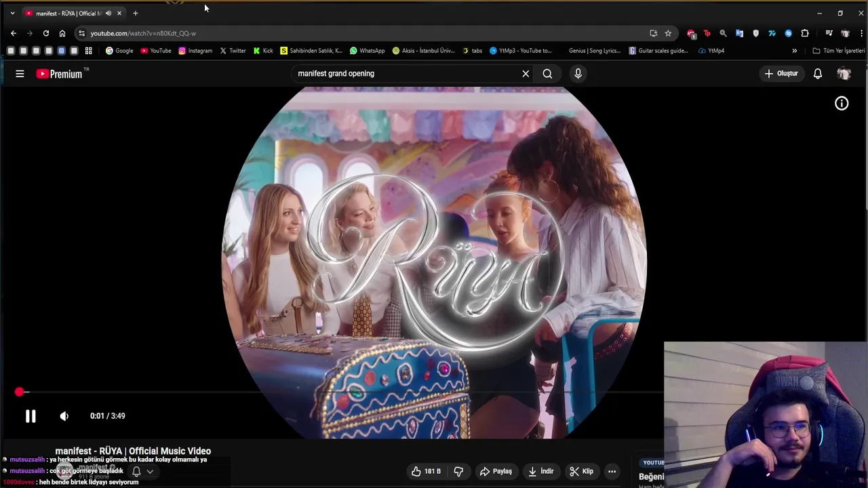Open the Kick bookmark
Image resolution: width=868 pixels, height=488 pixels.
pyautogui.click(x=263, y=51)
